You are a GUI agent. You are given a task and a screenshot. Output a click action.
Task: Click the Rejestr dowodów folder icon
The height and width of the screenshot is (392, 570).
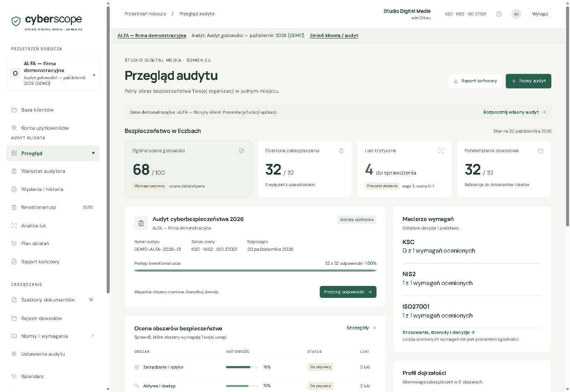click(14, 318)
